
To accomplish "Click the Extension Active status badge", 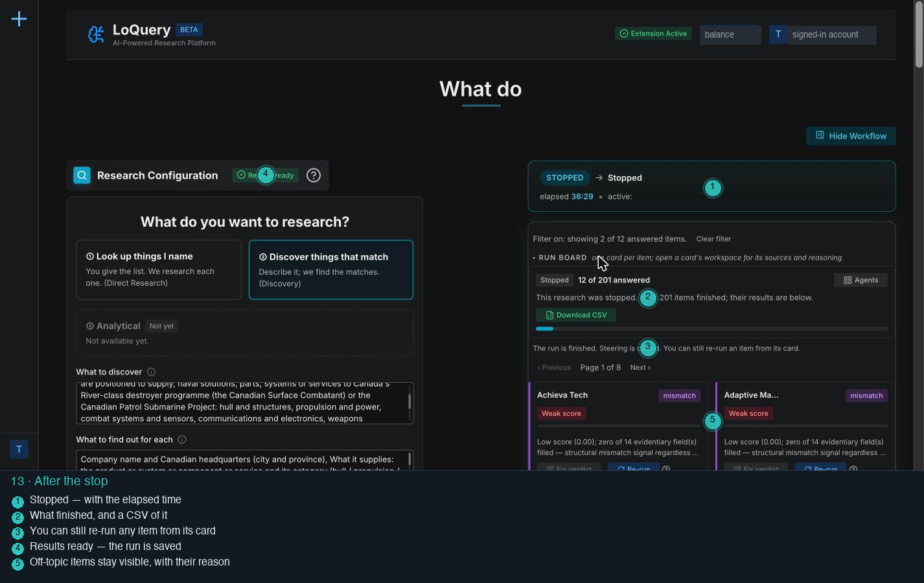I will tap(653, 34).
